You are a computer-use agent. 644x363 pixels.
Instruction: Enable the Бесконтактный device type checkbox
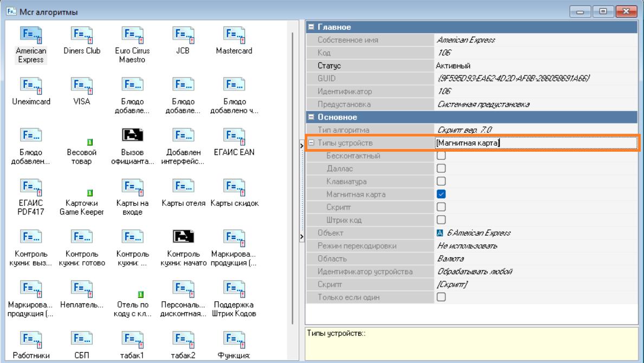441,156
